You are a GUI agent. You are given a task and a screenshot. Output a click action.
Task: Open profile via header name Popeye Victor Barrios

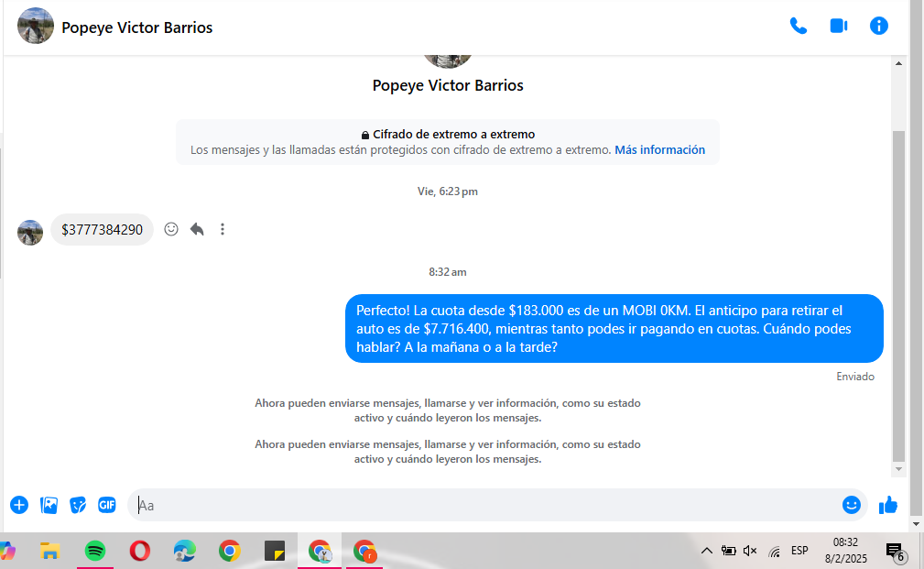tap(136, 27)
